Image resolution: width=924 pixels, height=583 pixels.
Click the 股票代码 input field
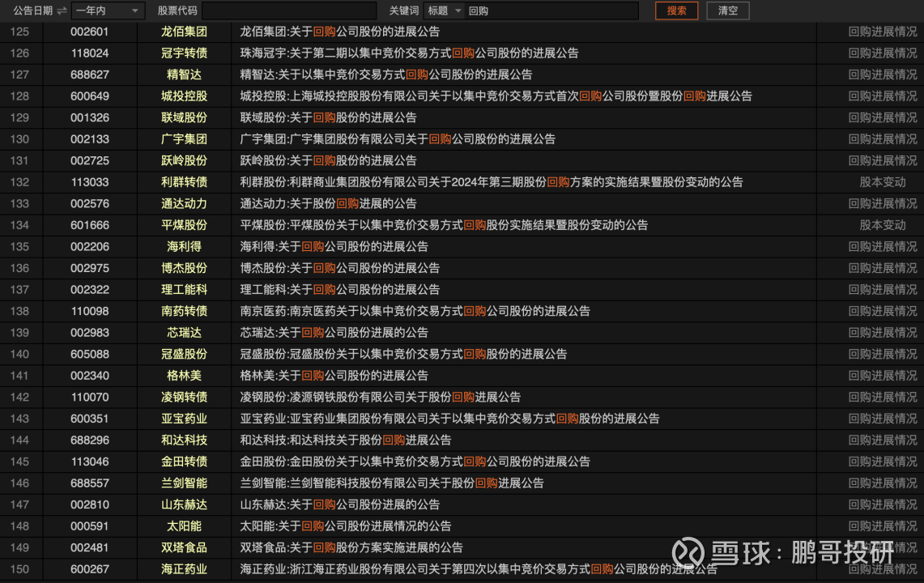point(289,11)
